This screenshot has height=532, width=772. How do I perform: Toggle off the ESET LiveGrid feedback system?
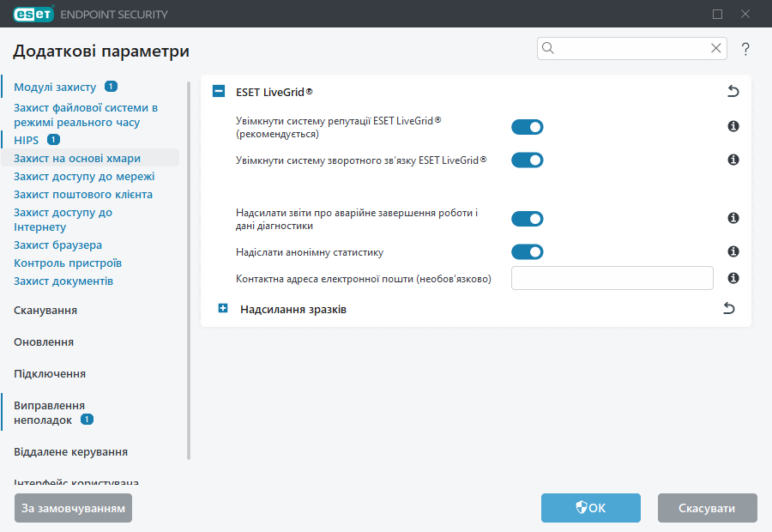[x=528, y=160]
